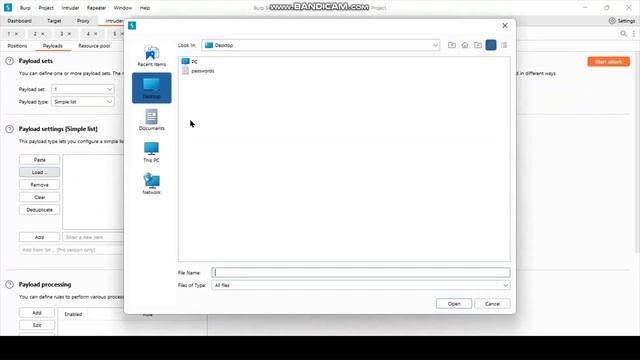Go up one folder level in dialog toolbar
Viewport: 640px width, 360px height.
click(x=452, y=45)
